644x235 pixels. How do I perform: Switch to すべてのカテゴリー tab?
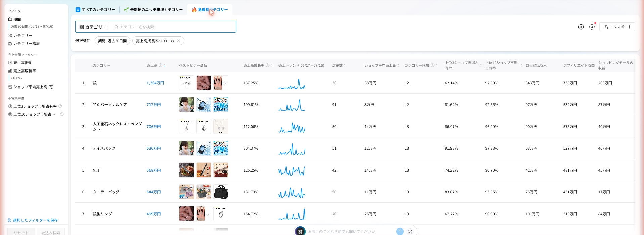coord(95,10)
